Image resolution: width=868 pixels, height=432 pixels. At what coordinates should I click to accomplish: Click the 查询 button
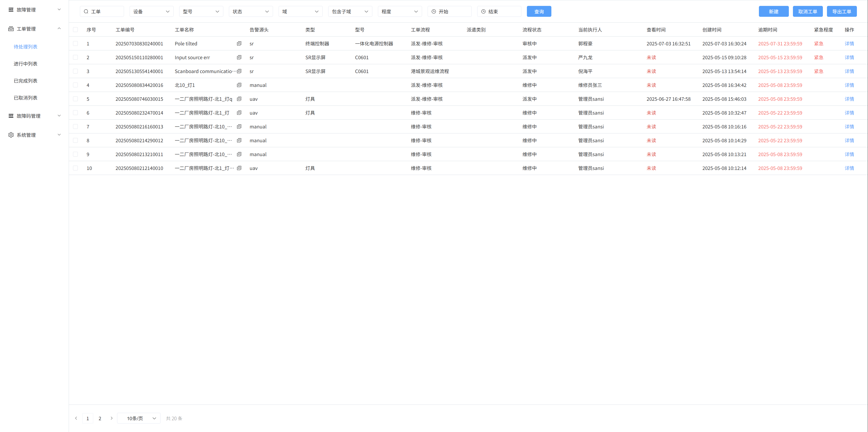click(539, 11)
